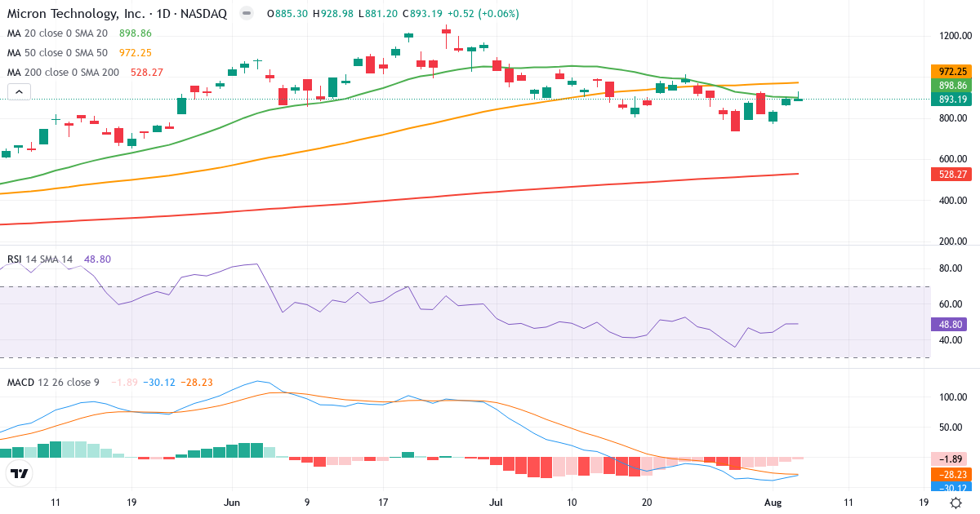Click the Aug label on the time axis
The height and width of the screenshot is (514, 980).
[x=773, y=503]
